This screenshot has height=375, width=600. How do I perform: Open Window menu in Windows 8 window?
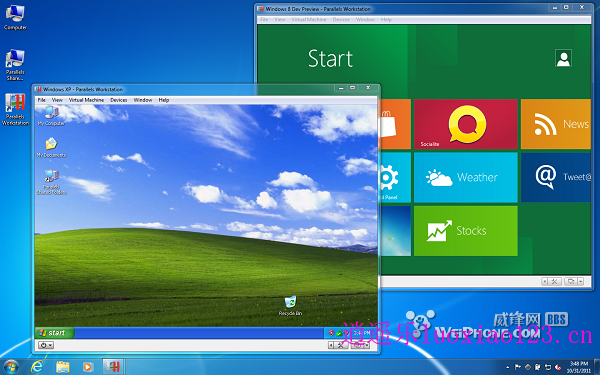coord(365,20)
